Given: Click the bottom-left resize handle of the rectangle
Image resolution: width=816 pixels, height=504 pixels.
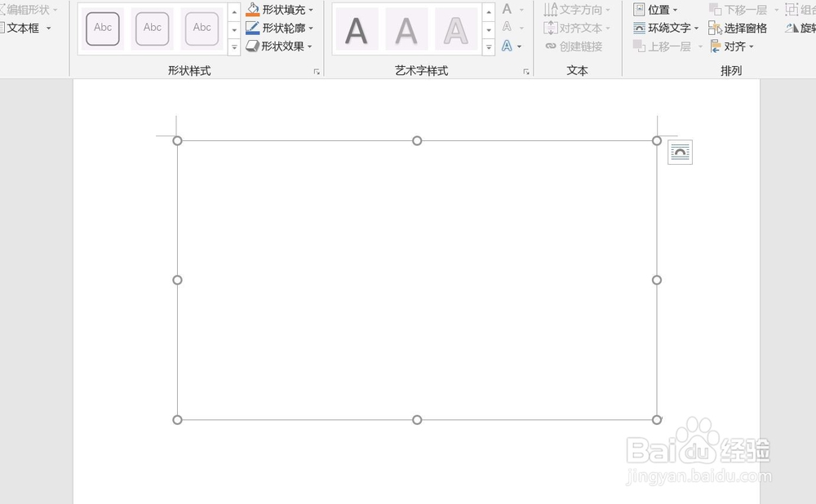Looking at the screenshot, I should tap(177, 420).
